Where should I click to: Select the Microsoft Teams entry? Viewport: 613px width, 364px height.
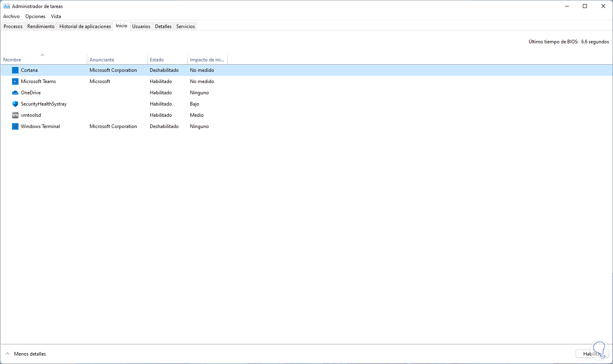(x=39, y=81)
